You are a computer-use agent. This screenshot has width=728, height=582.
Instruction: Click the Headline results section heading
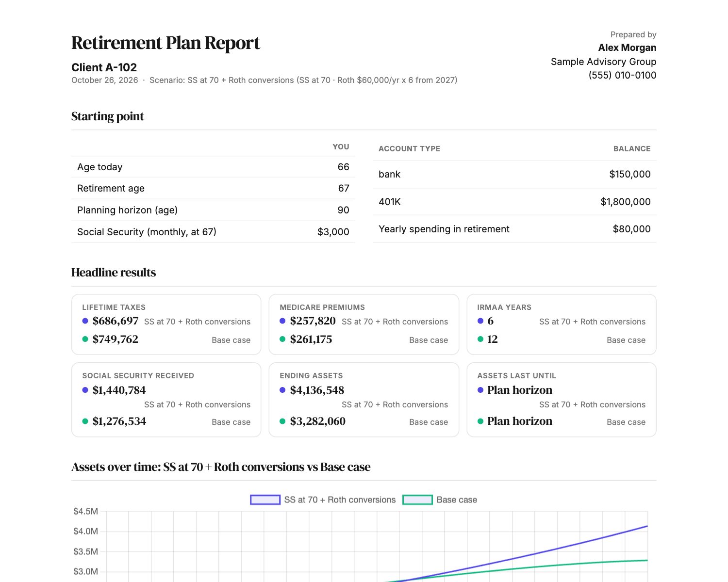(114, 273)
